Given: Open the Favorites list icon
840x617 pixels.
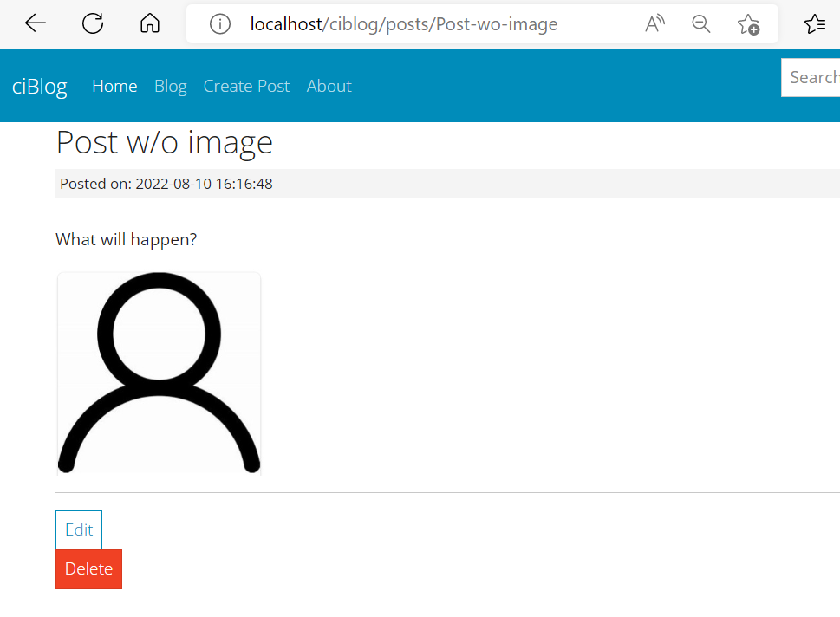Looking at the screenshot, I should [815, 24].
